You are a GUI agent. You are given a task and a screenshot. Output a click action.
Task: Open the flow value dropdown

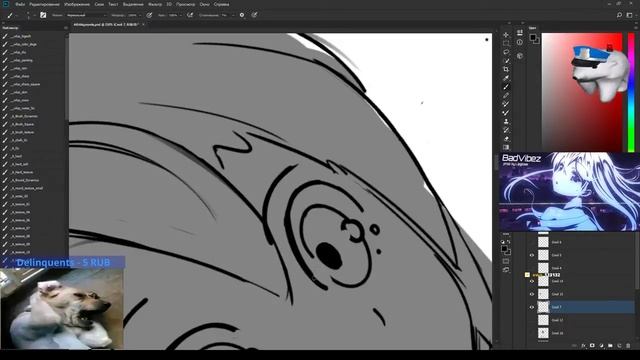180,15
